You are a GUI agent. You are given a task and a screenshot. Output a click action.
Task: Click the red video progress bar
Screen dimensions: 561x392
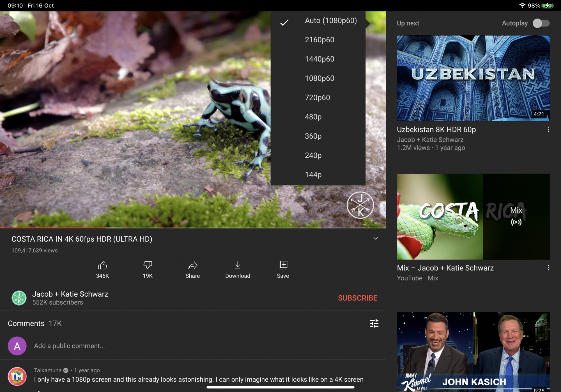[53, 228]
